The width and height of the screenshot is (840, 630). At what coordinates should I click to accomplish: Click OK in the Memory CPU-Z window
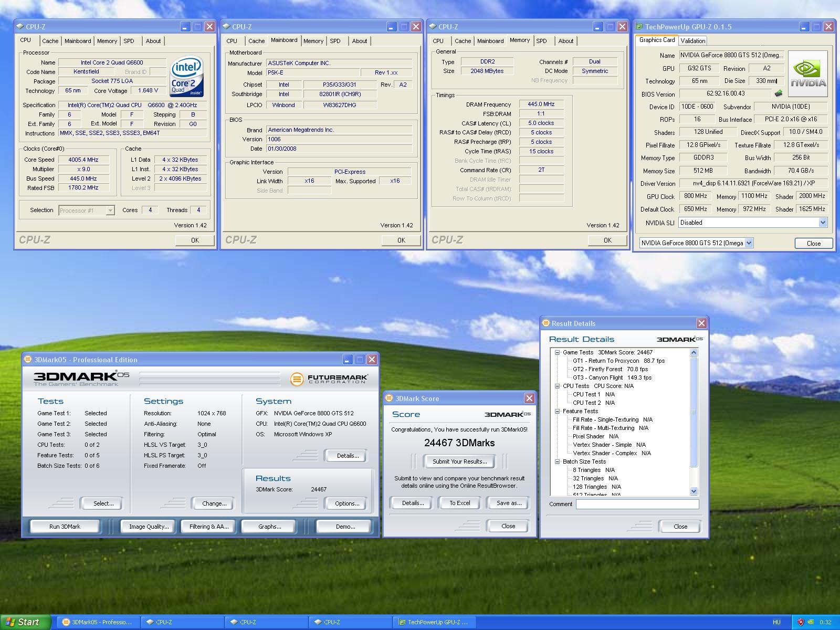pos(607,240)
